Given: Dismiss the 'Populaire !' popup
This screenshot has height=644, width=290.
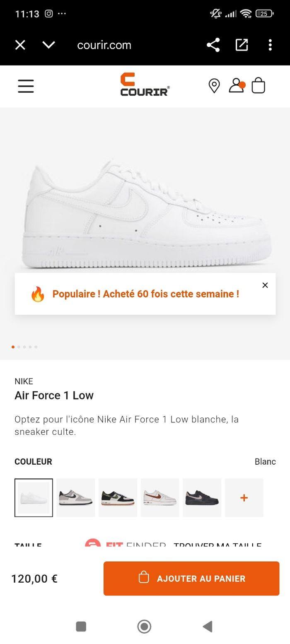Looking at the screenshot, I should (x=265, y=285).
